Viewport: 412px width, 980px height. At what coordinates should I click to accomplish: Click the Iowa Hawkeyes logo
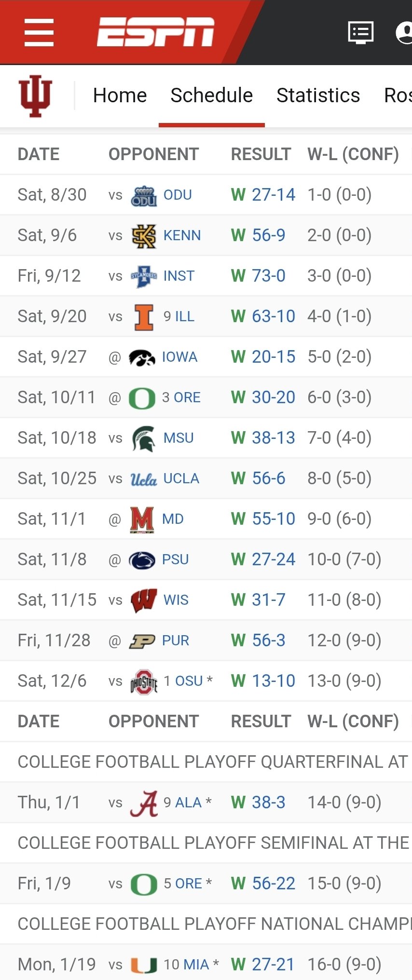142,357
